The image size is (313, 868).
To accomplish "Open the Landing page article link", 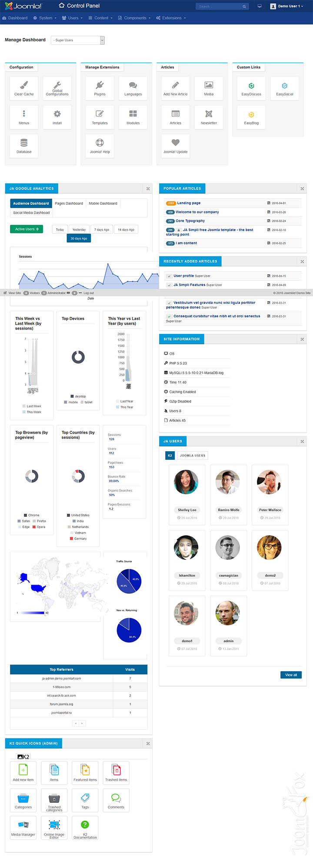I will tap(189, 203).
